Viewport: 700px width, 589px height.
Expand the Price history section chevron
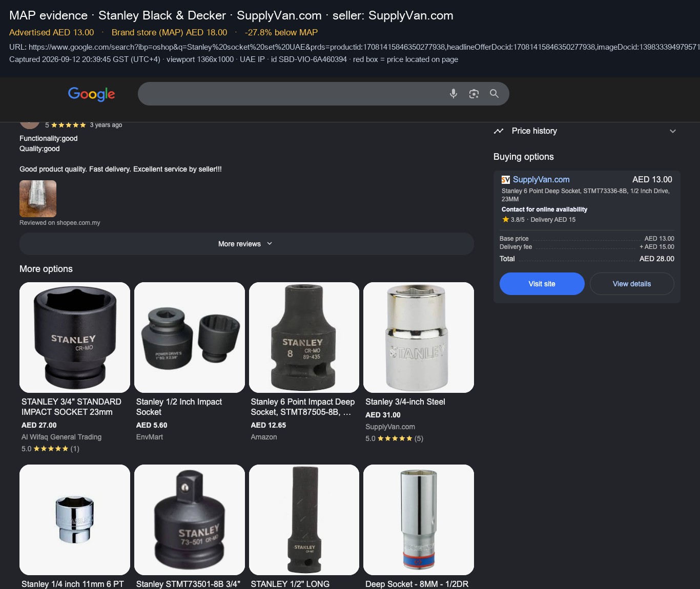(x=673, y=131)
